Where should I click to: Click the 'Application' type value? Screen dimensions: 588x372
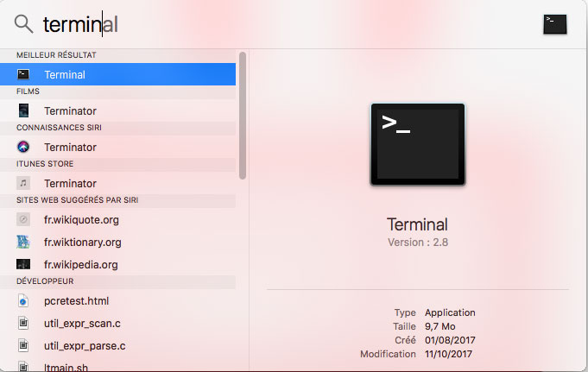pos(450,312)
